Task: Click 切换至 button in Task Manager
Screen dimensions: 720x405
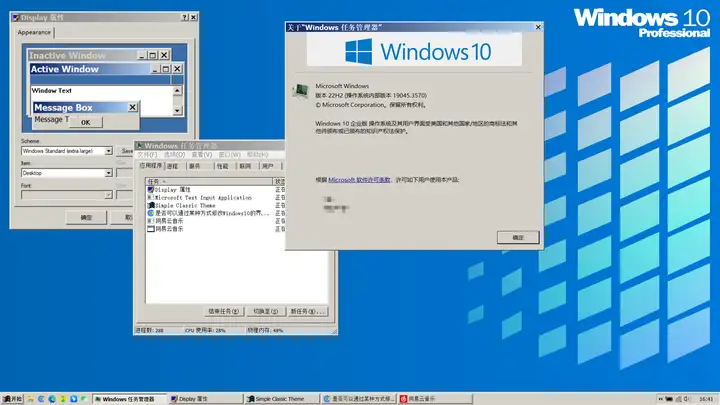Action: [x=265, y=311]
